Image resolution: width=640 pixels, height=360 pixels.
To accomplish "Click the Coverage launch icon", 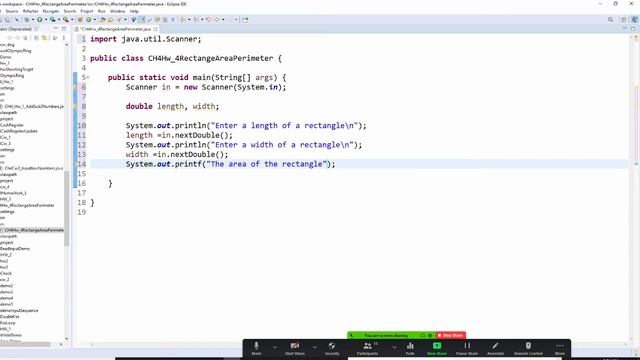I will point(52,20).
